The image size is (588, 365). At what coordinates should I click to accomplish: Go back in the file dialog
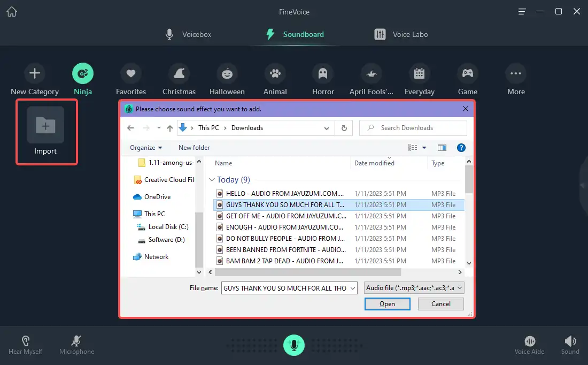pos(130,128)
